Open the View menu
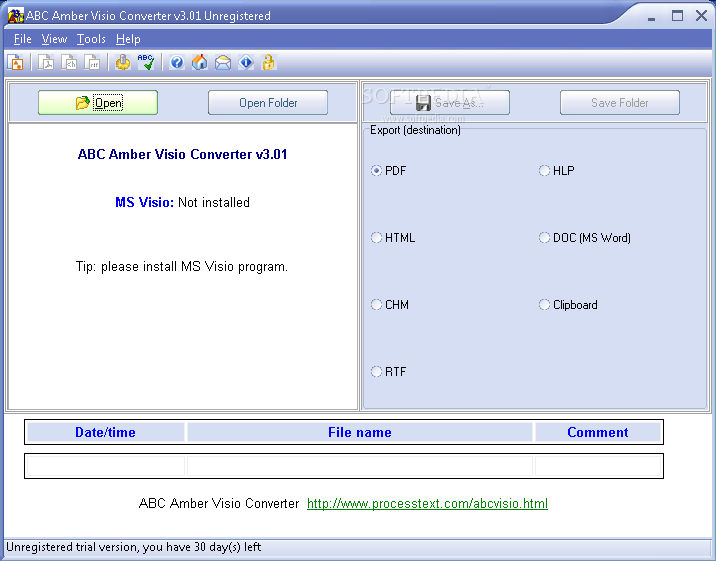Screen dimensions: 716x561 click(x=54, y=39)
